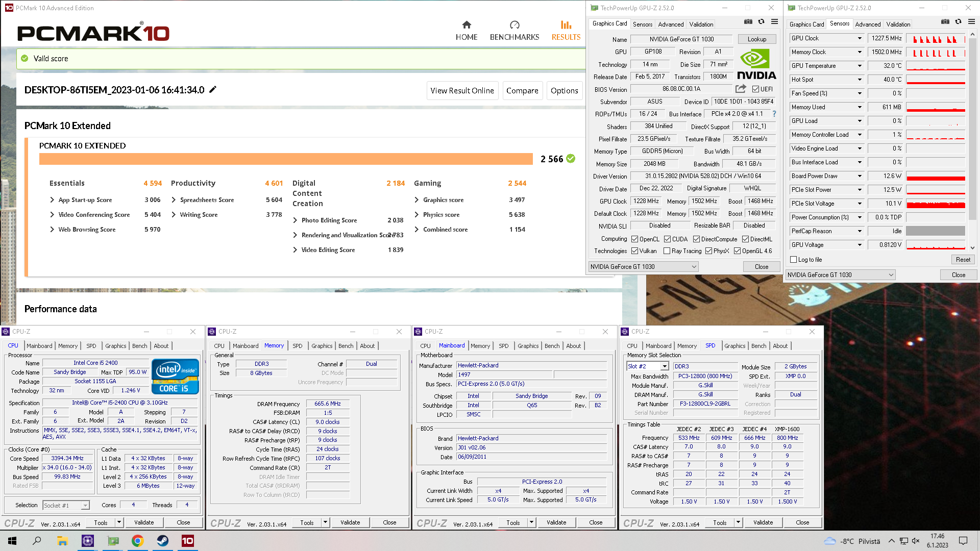
Task: Click camera icon in GPU-Z Sensors window
Action: click(945, 21)
